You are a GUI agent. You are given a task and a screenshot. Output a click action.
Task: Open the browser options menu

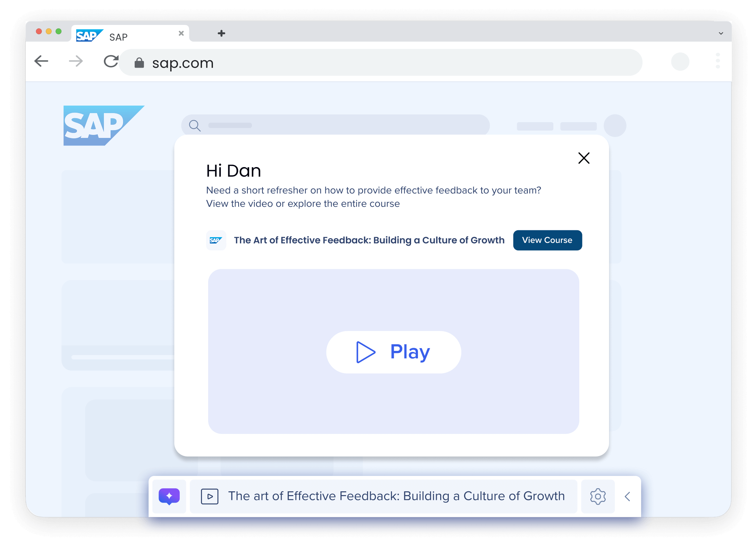pos(718,60)
